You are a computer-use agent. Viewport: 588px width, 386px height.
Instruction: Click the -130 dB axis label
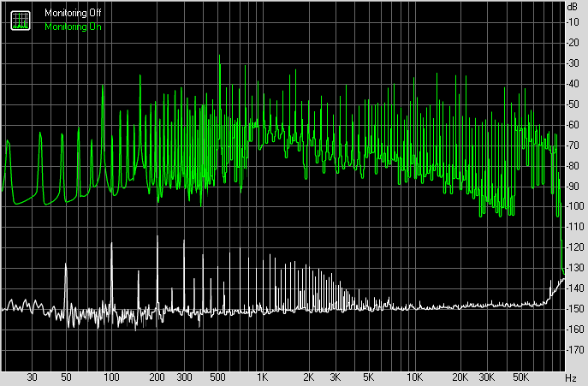[574, 268]
